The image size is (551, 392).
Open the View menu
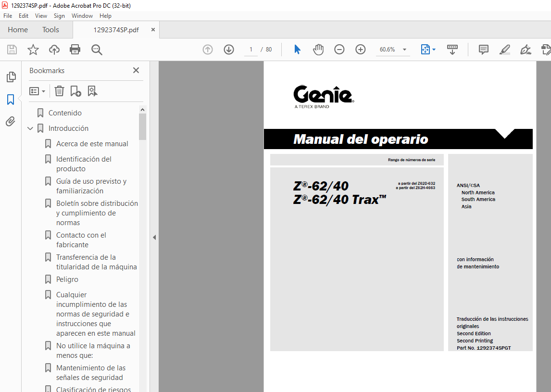41,16
